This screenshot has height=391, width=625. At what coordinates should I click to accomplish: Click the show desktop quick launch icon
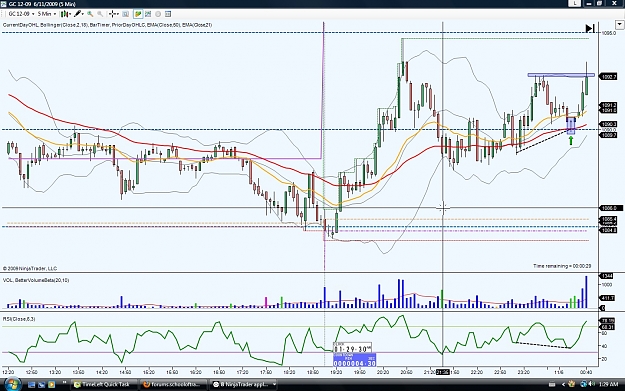pyautogui.click(x=31, y=385)
